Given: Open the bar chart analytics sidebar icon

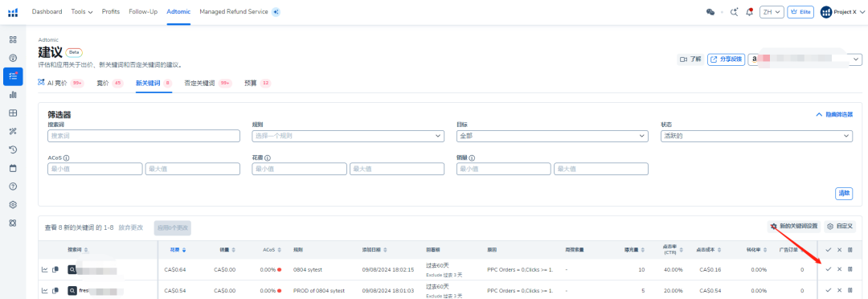Looking at the screenshot, I should pyautogui.click(x=14, y=95).
